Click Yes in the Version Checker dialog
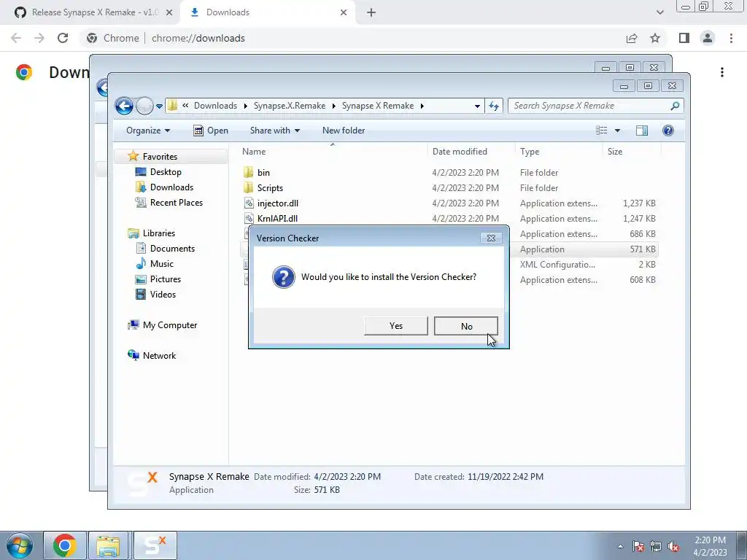Image resolution: width=747 pixels, height=560 pixels. [x=396, y=326]
